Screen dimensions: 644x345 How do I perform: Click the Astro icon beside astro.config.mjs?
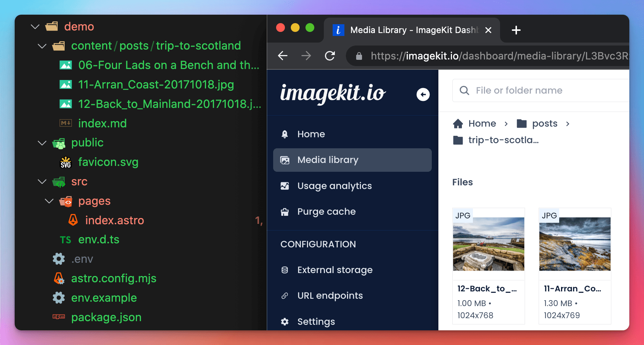click(59, 279)
